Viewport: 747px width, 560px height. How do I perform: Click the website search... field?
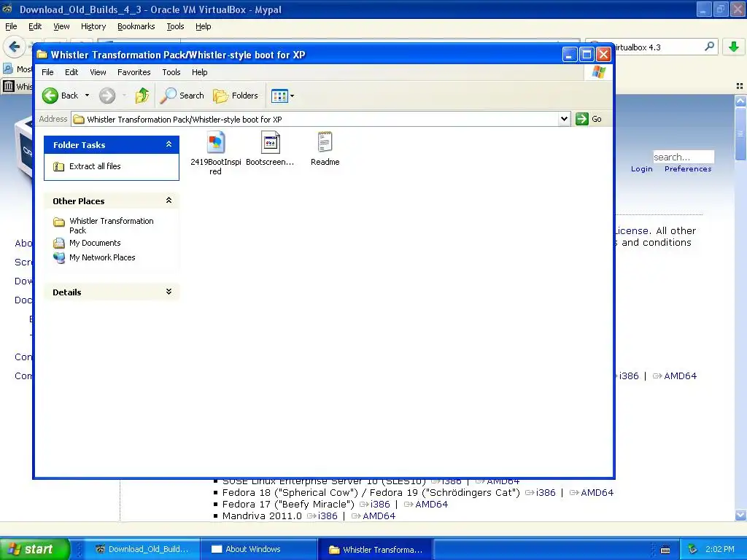click(x=683, y=157)
